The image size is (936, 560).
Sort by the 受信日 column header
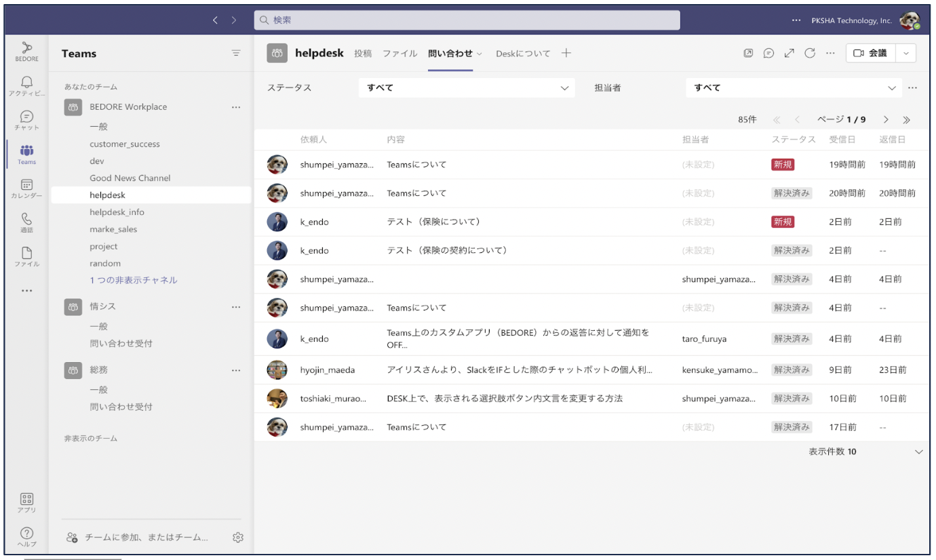pyautogui.click(x=842, y=140)
